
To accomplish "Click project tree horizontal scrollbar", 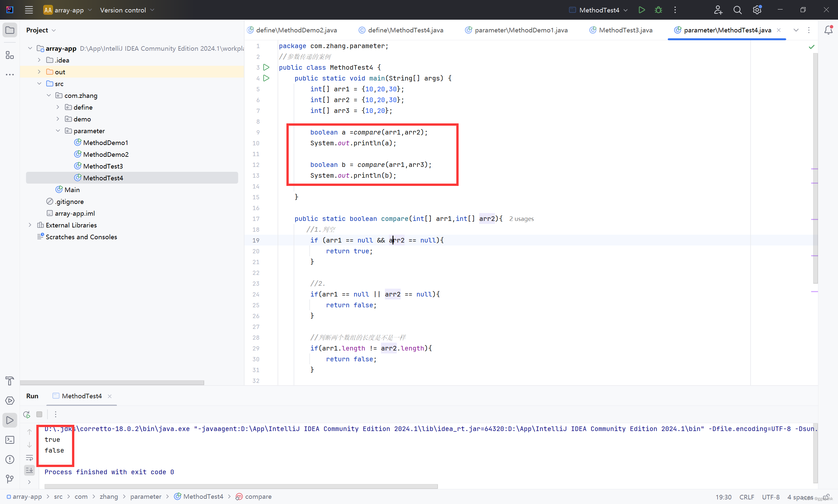I will coord(112,382).
